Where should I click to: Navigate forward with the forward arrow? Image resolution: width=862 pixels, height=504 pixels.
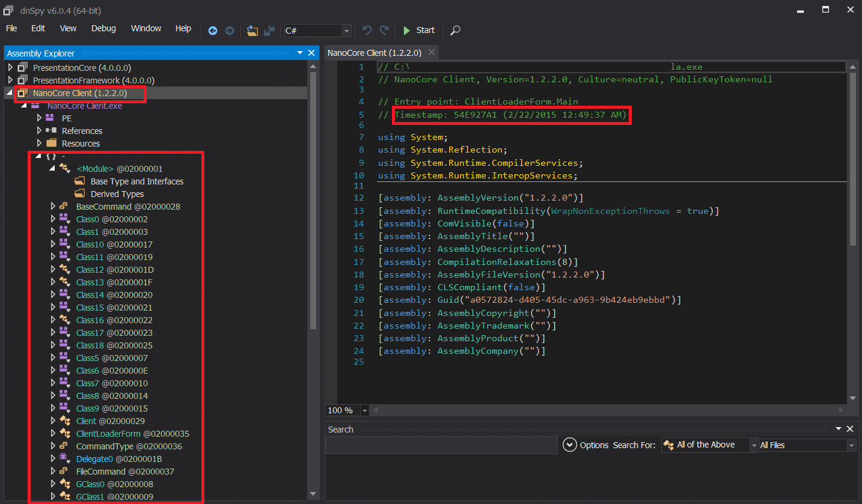tap(230, 31)
